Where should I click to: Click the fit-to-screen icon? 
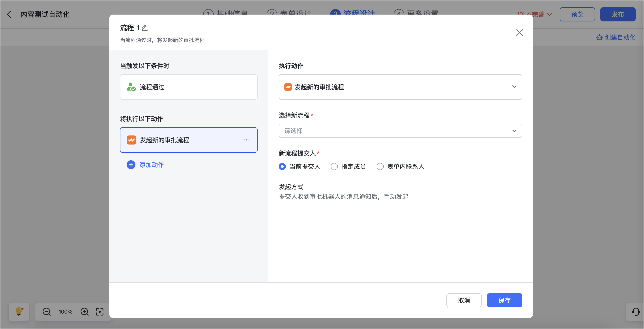pyautogui.click(x=99, y=312)
